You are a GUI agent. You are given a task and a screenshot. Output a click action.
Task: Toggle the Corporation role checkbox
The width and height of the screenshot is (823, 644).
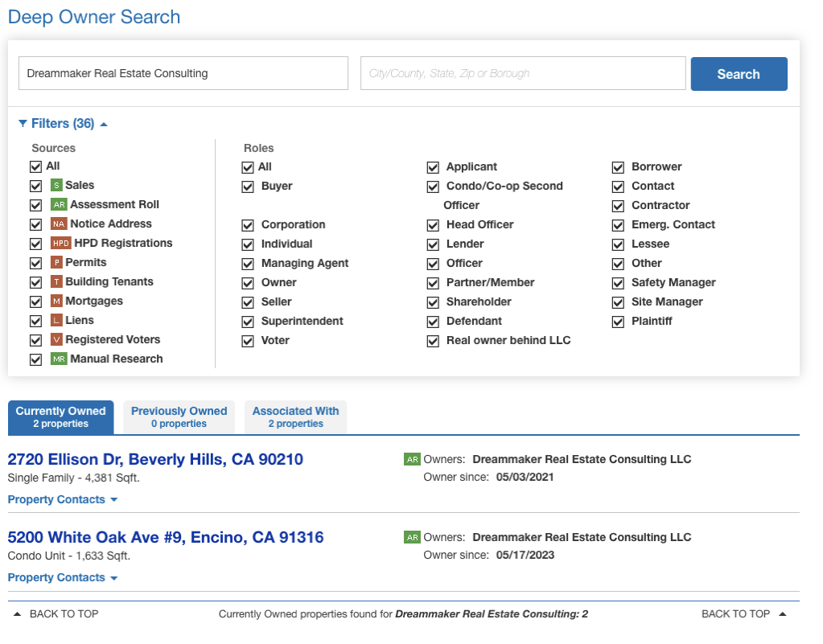(248, 225)
